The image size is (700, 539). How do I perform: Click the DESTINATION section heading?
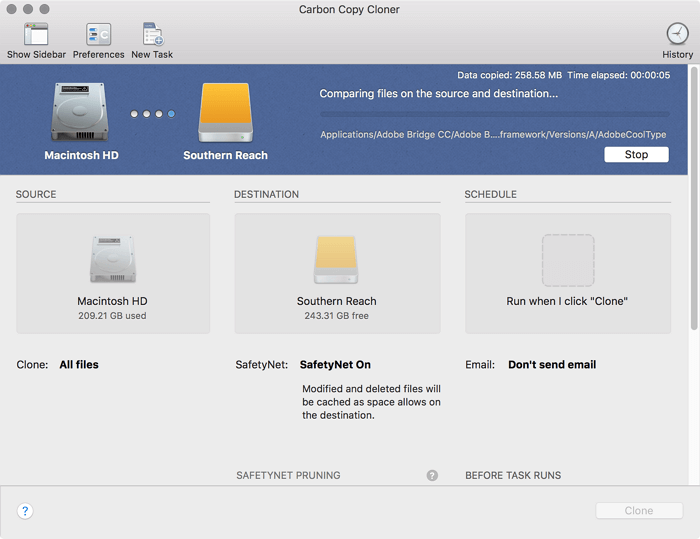click(x=267, y=195)
